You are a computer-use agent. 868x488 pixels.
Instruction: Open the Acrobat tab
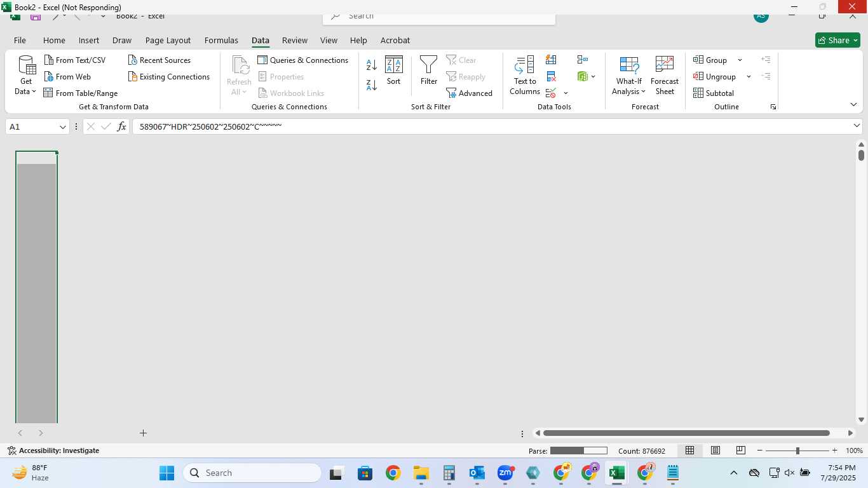click(x=395, y=40)
